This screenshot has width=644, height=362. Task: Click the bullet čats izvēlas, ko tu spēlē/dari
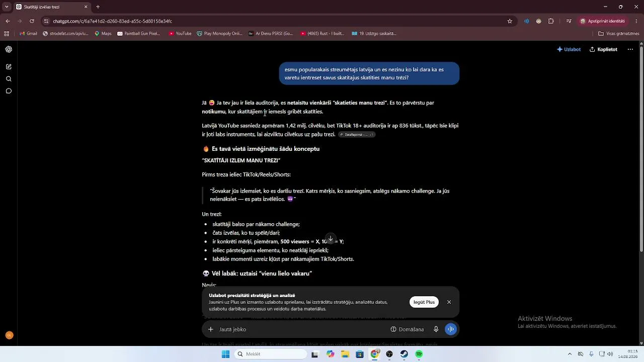click(x=246, y=233)
